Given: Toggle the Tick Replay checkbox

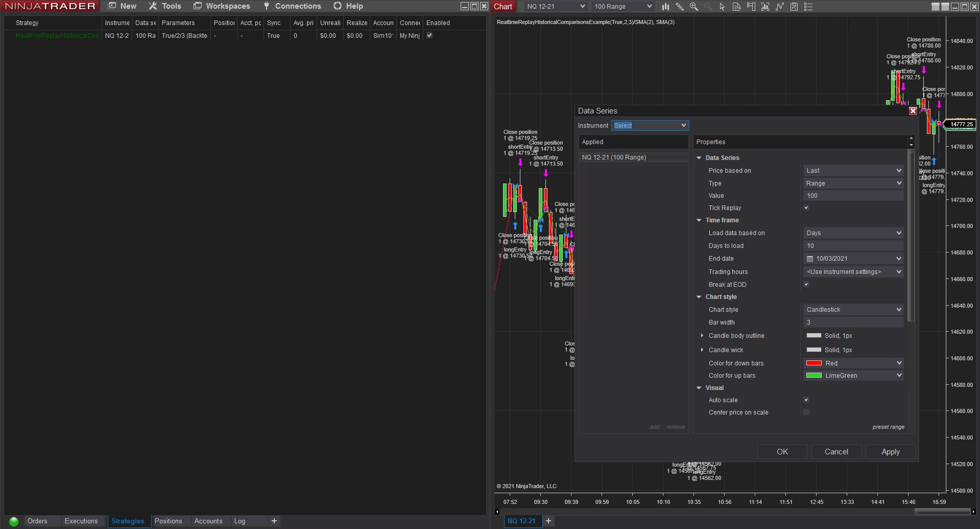Looking at the screenshot, I should [x=806, y=208].
